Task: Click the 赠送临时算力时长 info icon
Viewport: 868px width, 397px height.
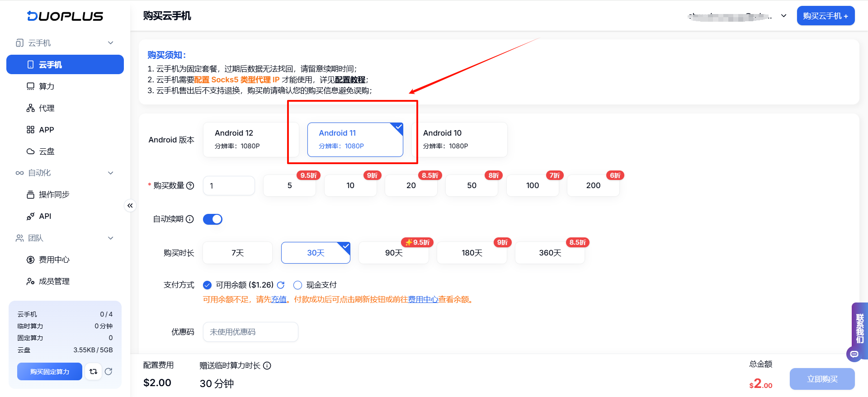Action: point(267,365)
